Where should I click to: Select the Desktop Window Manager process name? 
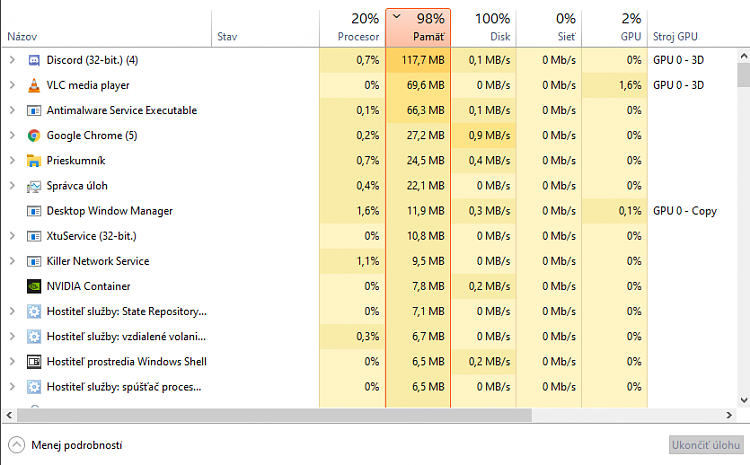110,211
